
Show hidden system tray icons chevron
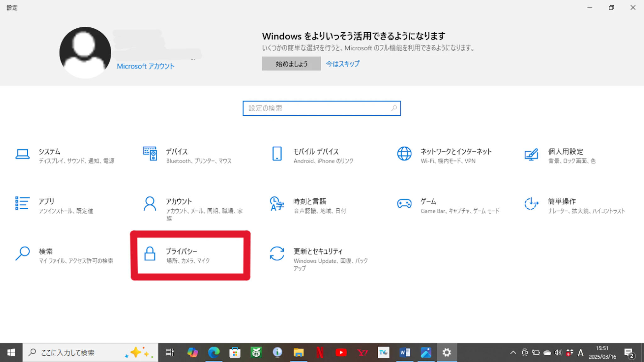coord(513,353)
